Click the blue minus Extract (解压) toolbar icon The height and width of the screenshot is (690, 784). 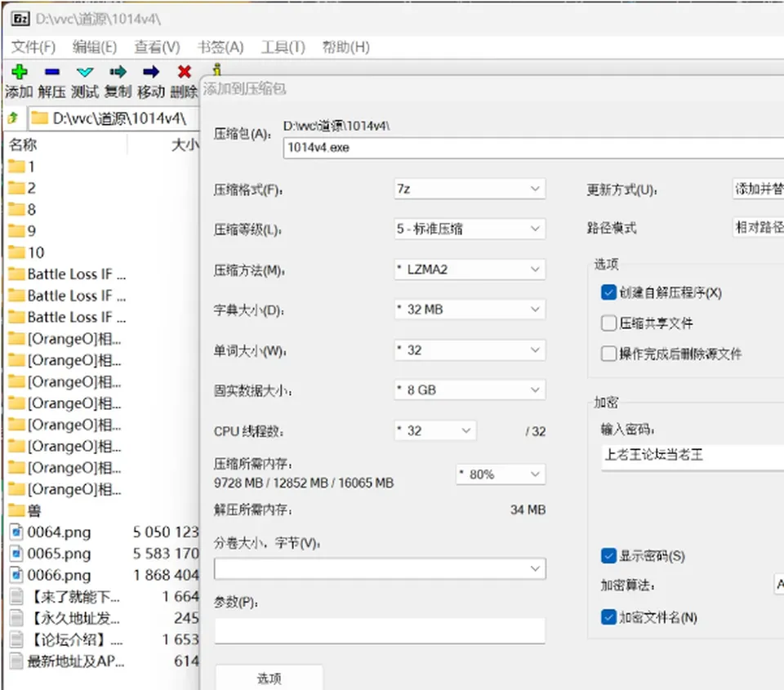52,72
